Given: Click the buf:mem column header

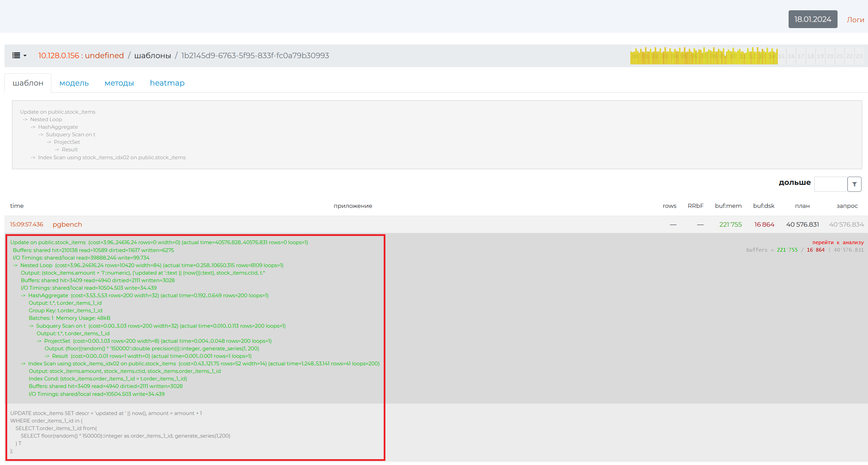Looking at the screenshot, I should coord(728,206).
